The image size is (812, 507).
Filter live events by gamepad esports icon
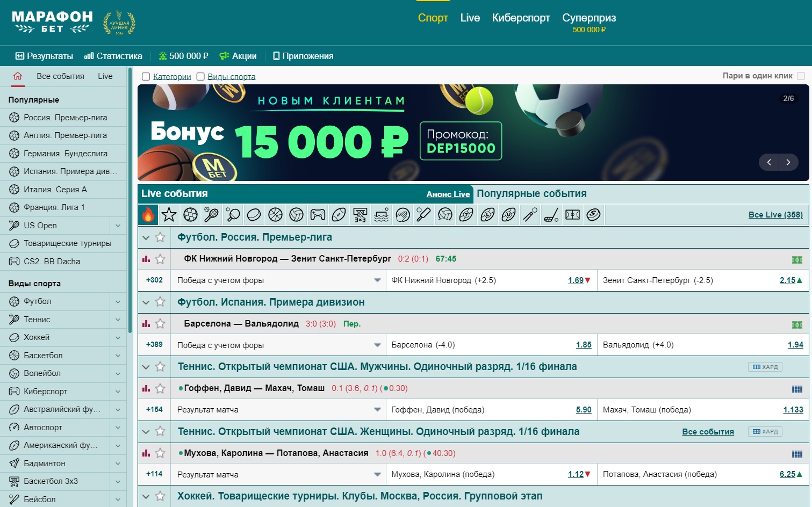(318, 215)
